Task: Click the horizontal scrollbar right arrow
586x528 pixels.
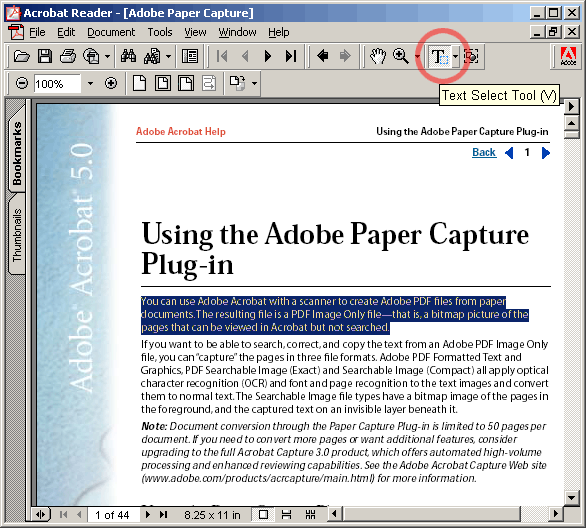Action: pyautogui.click(x=556, y=514)
